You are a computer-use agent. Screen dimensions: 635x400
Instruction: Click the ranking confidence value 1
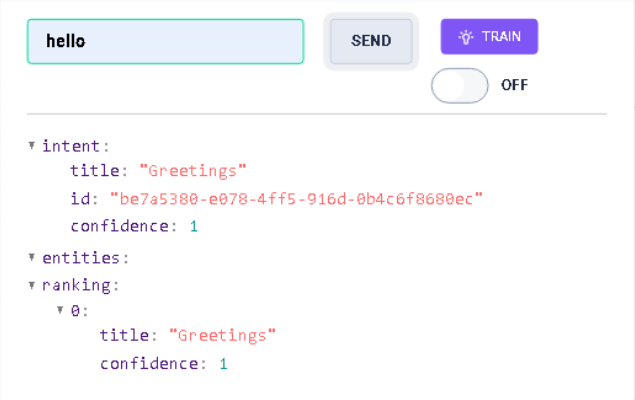pyautogui.click(x=224, y=363)
